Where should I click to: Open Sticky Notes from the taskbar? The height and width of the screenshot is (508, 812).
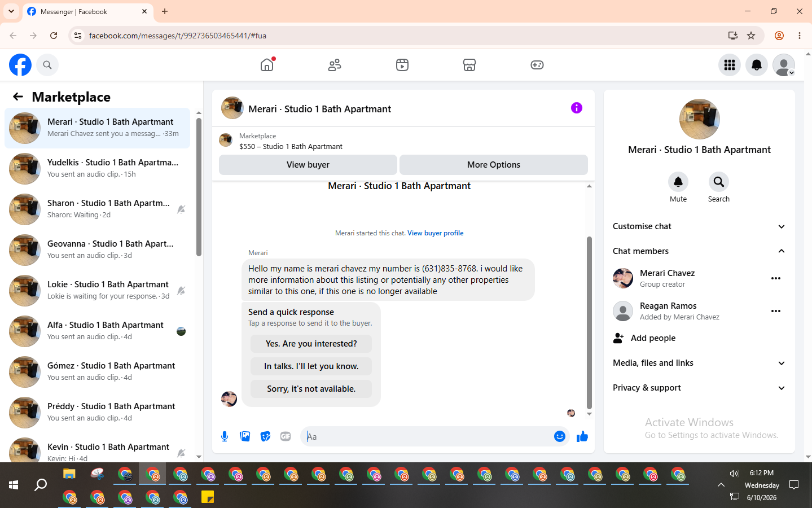[208, 497]
